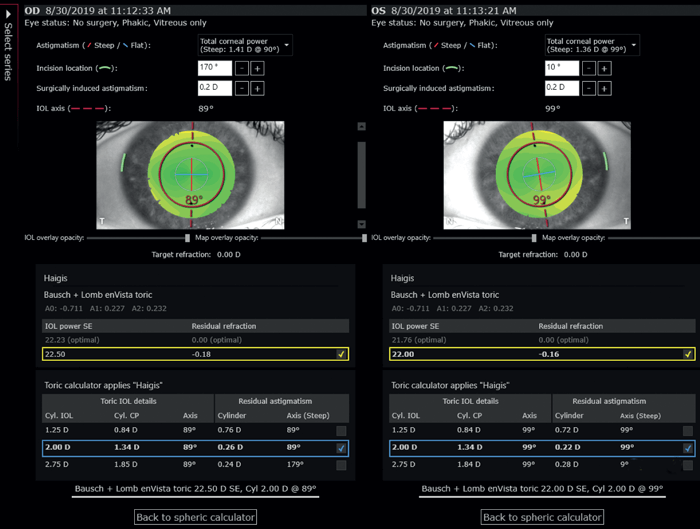The image size is (700, 529).
Task: Check OD 2.75 D toric IOL row
Action: [341, 465]
